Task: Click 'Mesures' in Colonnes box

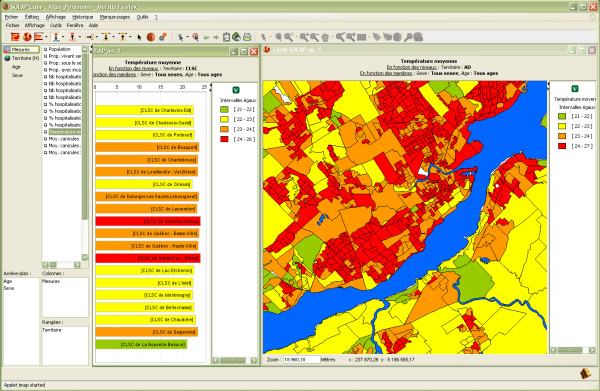Action: 51,281
